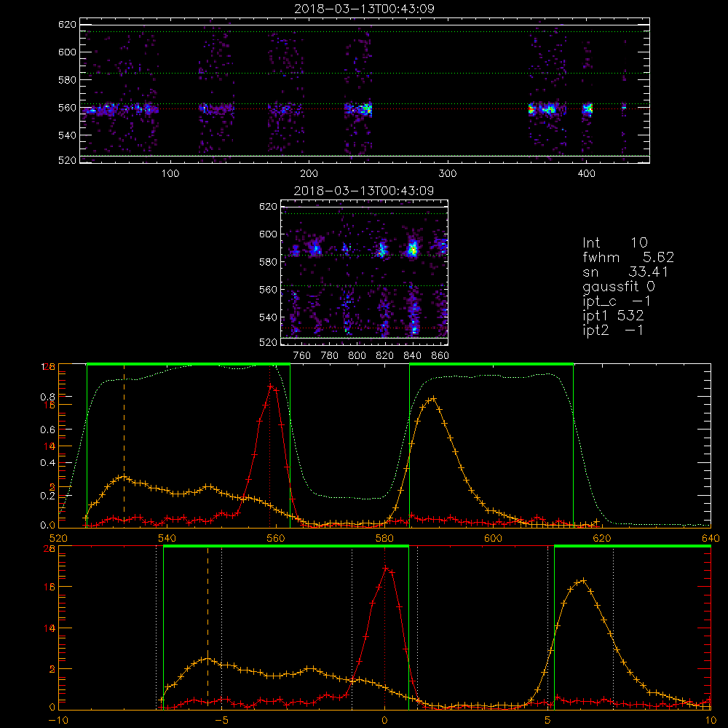Click the orange y-axis label 0.0

coord(48,526)
